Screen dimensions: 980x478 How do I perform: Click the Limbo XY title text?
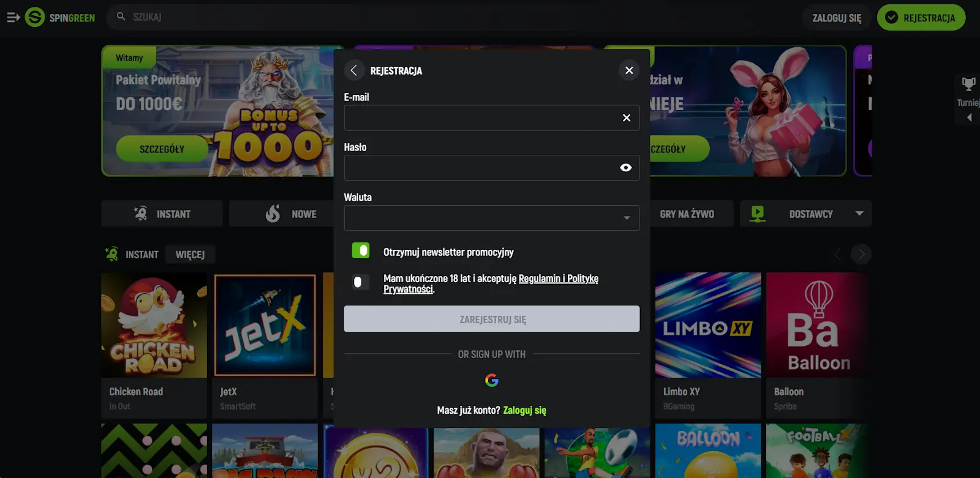(x=681, y=392)
